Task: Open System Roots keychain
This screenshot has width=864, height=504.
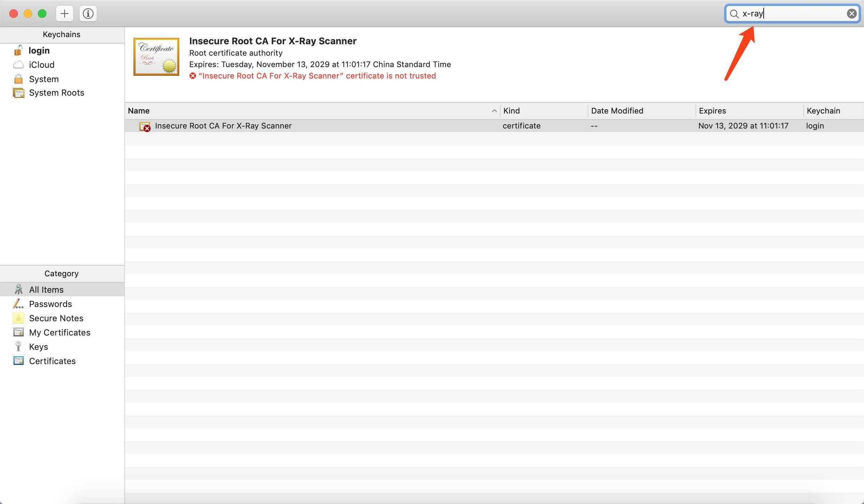Action: click(x=56, y=93)
